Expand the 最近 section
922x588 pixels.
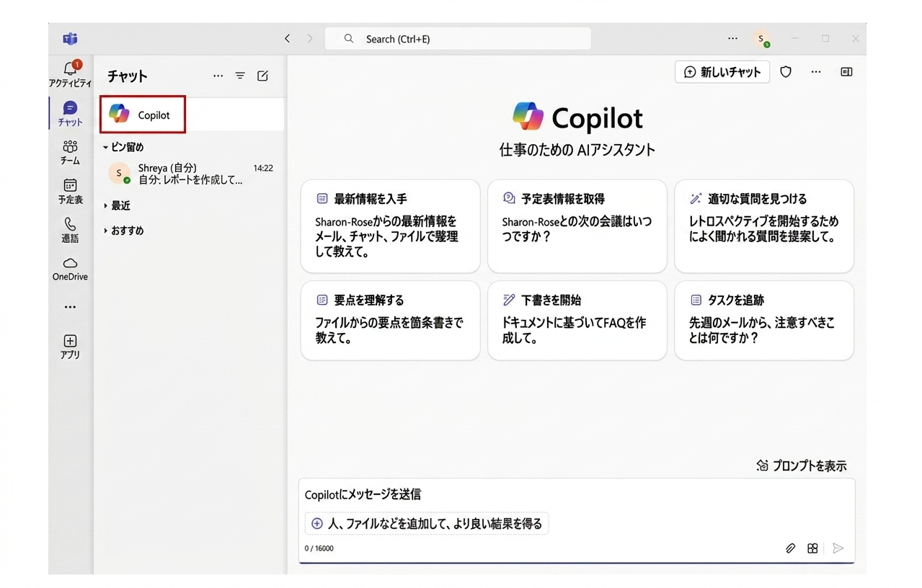pyautogui.click(x=117, y=205)
